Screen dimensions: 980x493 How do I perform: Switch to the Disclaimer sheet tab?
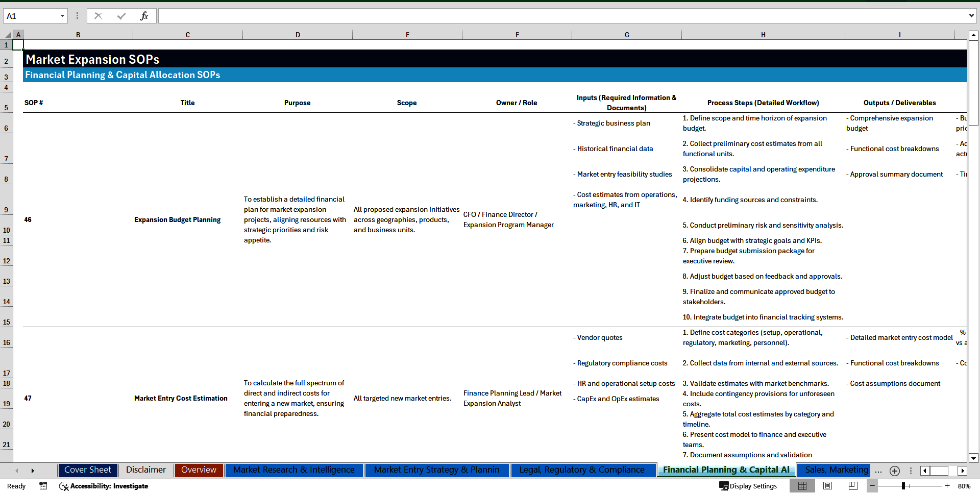click(145, 470)
